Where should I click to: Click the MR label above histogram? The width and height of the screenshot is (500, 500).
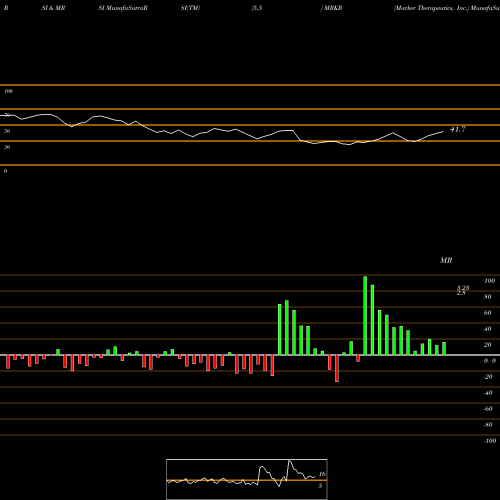point(446,260)
